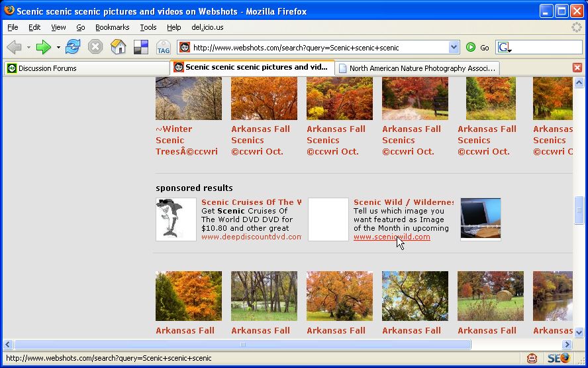
Task: Reload the page with the Refresh icon
Action: pyautogui.click(x=73, y=47)
